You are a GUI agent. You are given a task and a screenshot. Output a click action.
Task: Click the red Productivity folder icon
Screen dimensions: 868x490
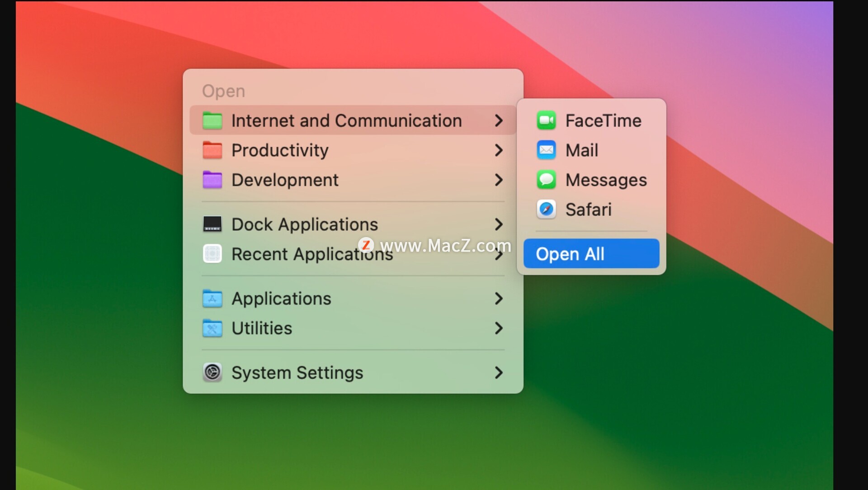[x=212, y=150]
